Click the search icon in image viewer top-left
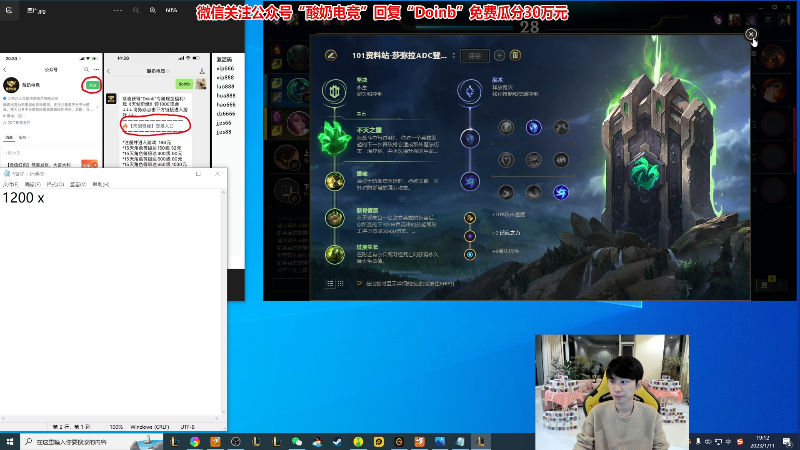The width and height of the screenshot is (800, 450). click(9, 10)
